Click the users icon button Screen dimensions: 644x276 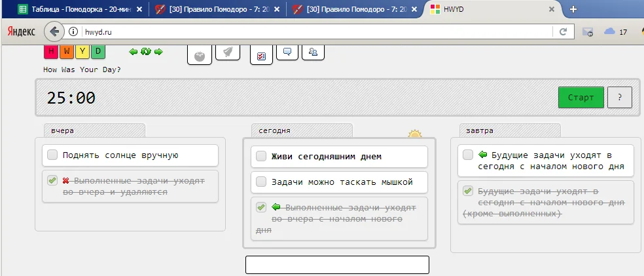click(x=313, y=52)
